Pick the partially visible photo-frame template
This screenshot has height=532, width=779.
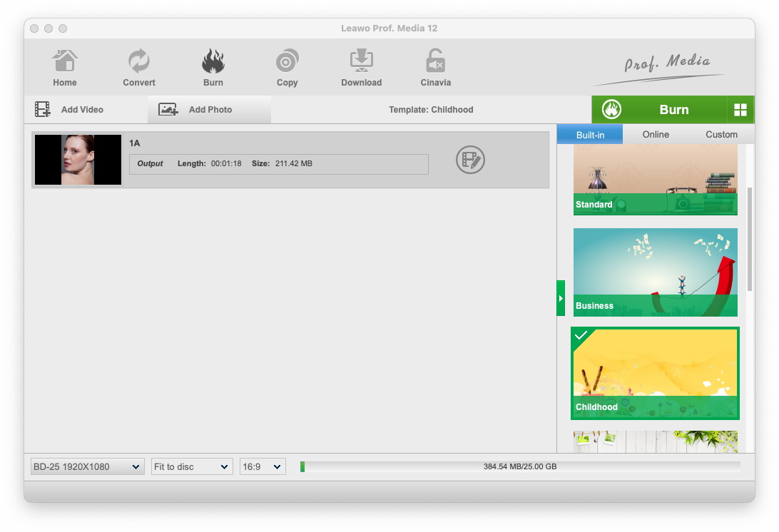(656, 441)
